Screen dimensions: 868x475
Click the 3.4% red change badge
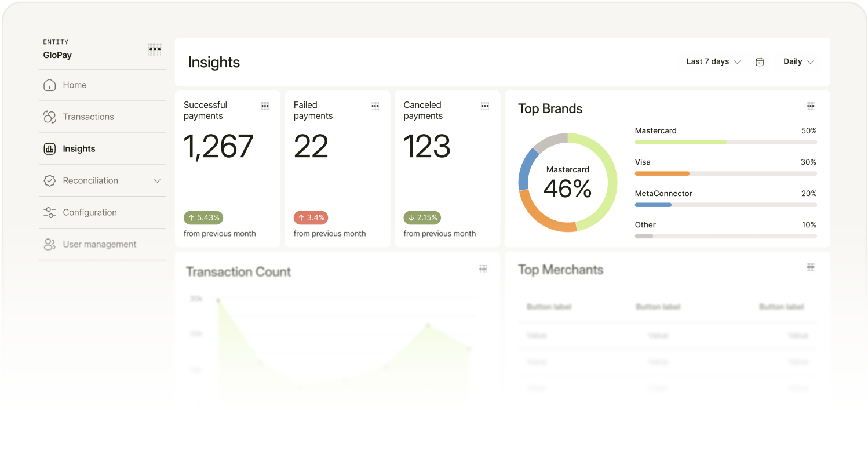point(311,217)
